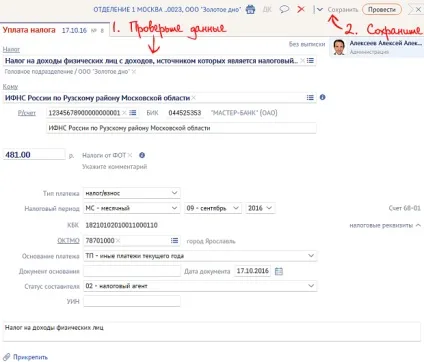424x362 pixels.
Task: Open the Основание платежа dropdown
Action: click(200, 256)
